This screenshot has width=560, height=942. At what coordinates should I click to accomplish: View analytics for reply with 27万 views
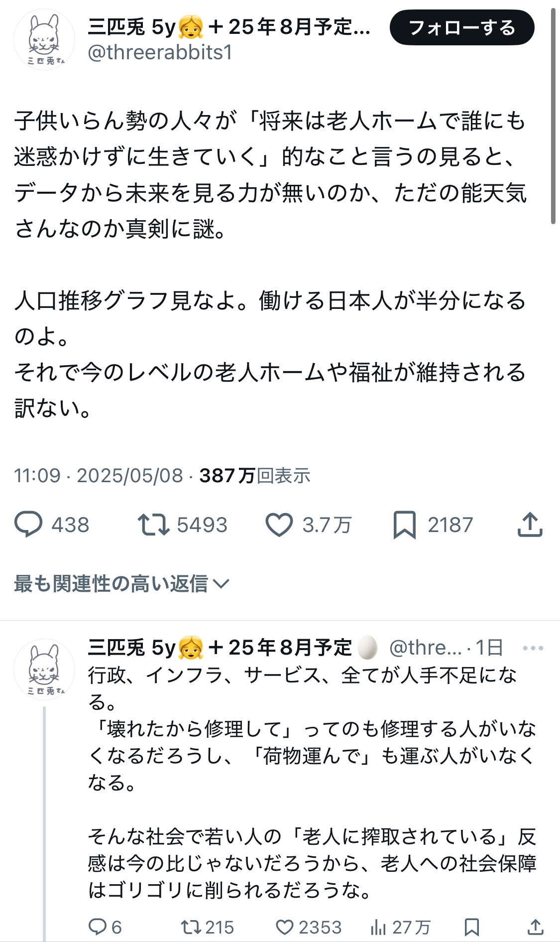point(378,927)
